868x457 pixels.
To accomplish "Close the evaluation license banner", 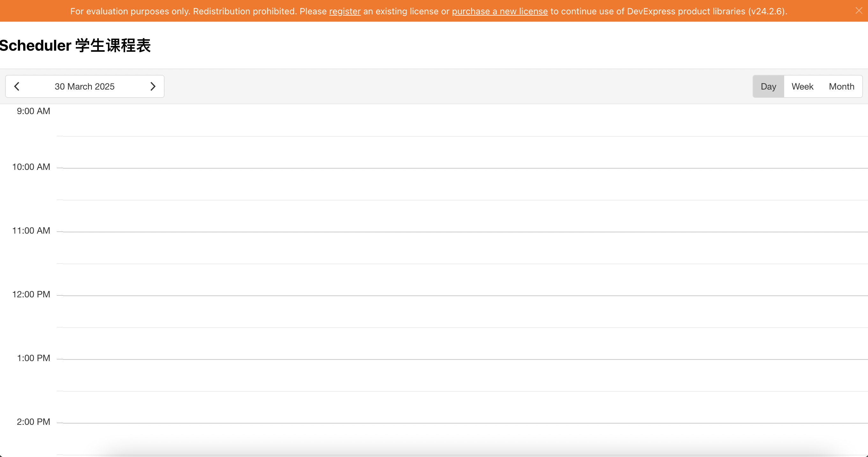I will pyautogui.click(x=858, y=11).
